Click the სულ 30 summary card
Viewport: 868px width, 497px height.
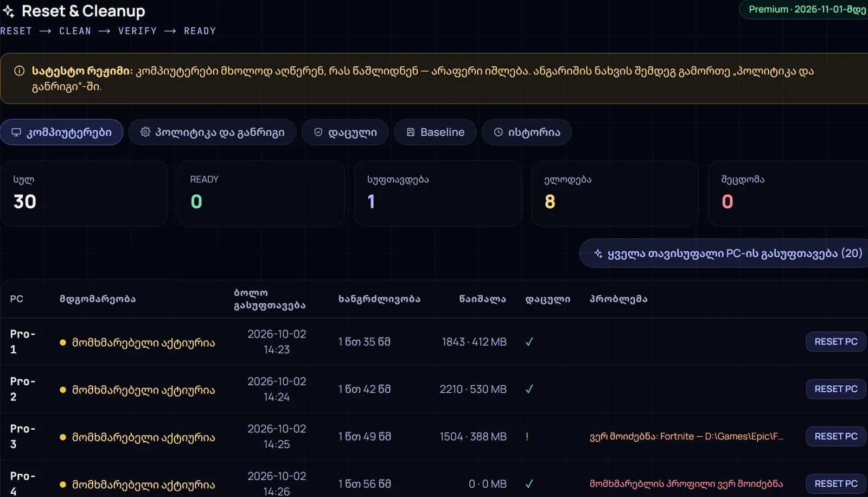coord(84,193)
